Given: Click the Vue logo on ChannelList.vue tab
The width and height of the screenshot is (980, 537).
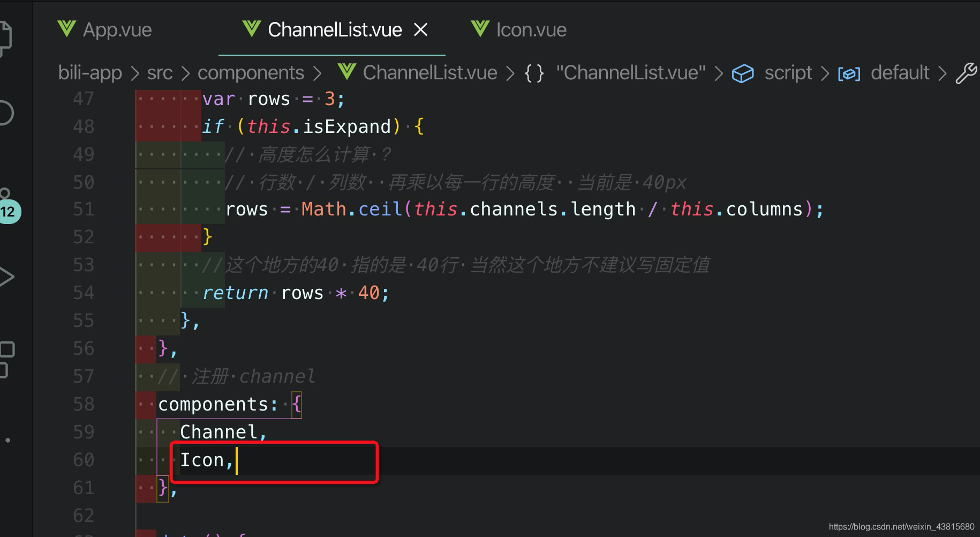Looking at the screenshot, I should (x=251, y=28).
